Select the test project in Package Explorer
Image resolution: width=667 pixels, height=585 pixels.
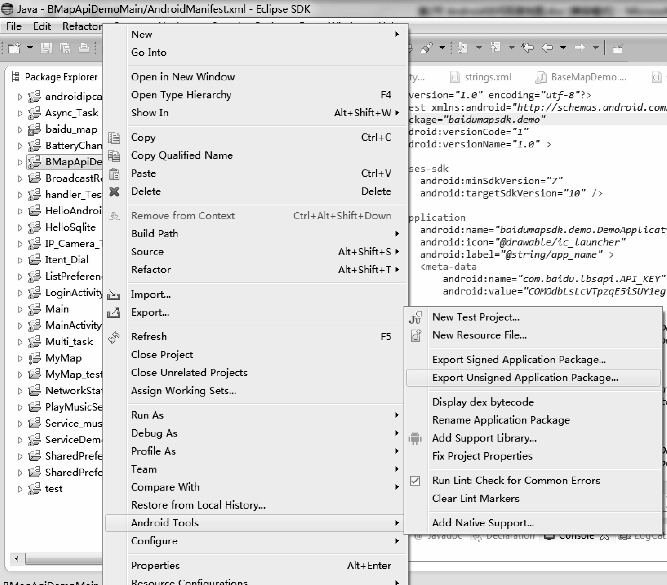(x=53, y=489)
